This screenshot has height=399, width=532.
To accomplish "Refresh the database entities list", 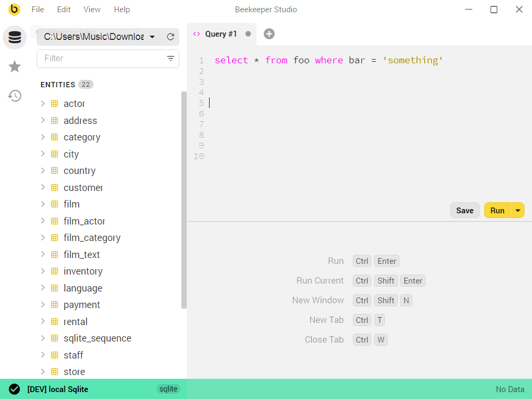I will (x=170, y=37).
